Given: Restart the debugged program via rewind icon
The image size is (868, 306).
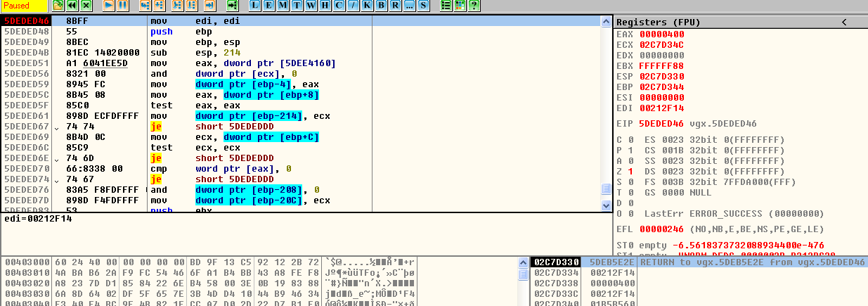Looking at the screenshot, I should (72, 6).
